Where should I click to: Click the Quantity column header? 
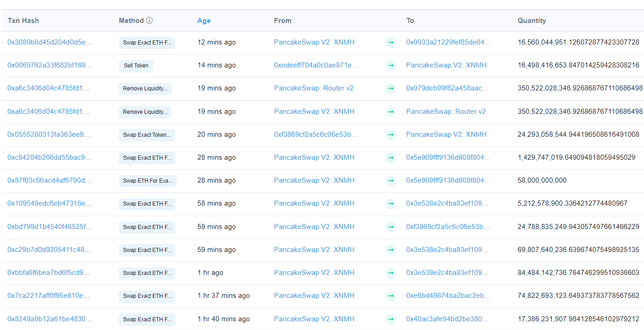(x=532, y=21)
